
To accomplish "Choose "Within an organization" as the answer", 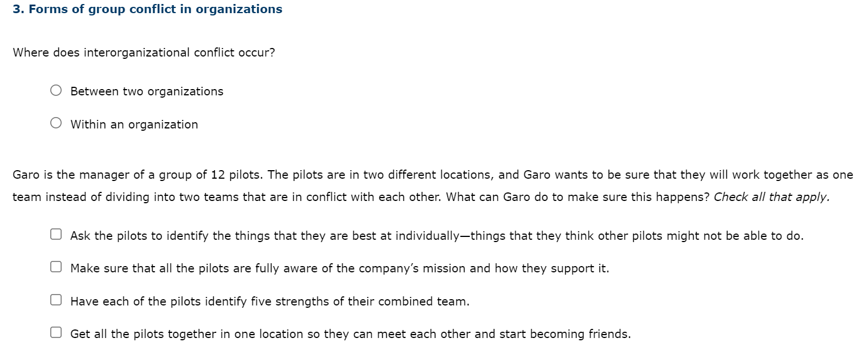I will coord(55,122).
